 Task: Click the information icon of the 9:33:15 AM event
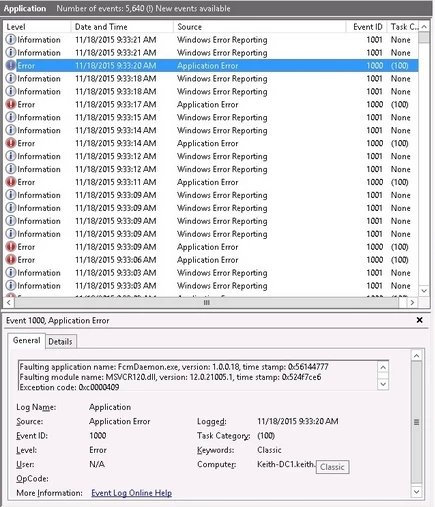(11, 117)
